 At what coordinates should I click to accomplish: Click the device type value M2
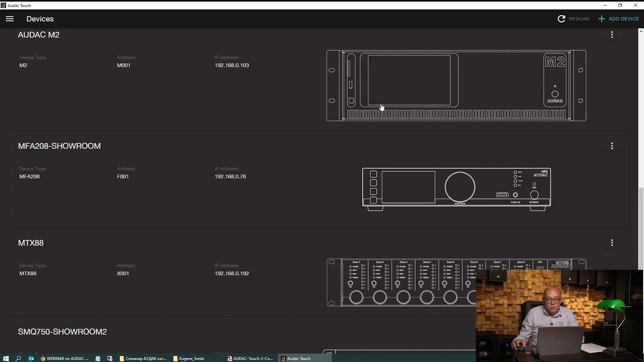pos(23,65)
